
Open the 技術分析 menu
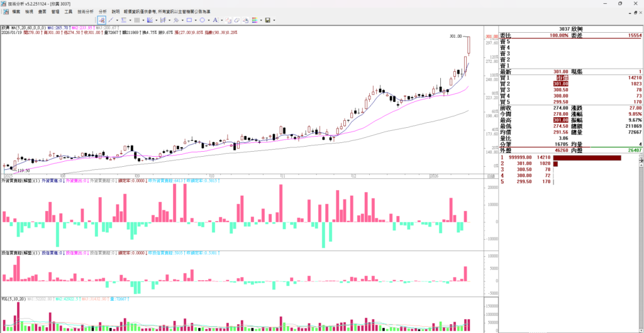(86, 11)
